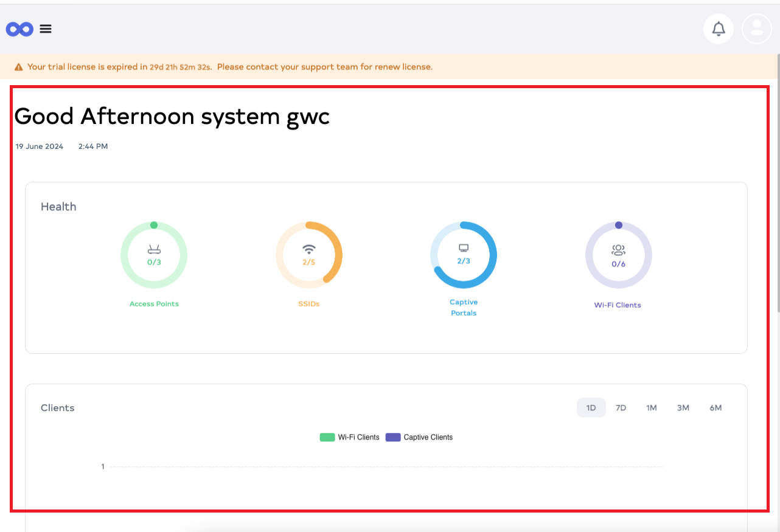780x532 pixels.
Task: Toggle Wi-Fi Clients legend series
Action: tap(358, 437)
